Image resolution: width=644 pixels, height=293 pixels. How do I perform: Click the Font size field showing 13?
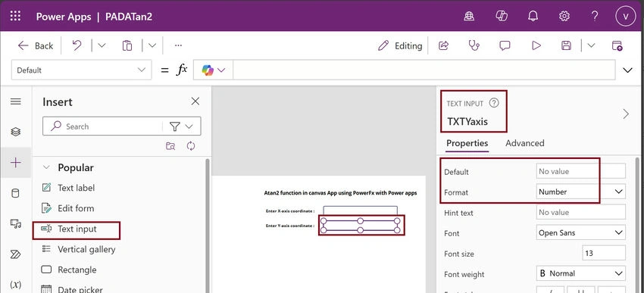coord(604,253)
